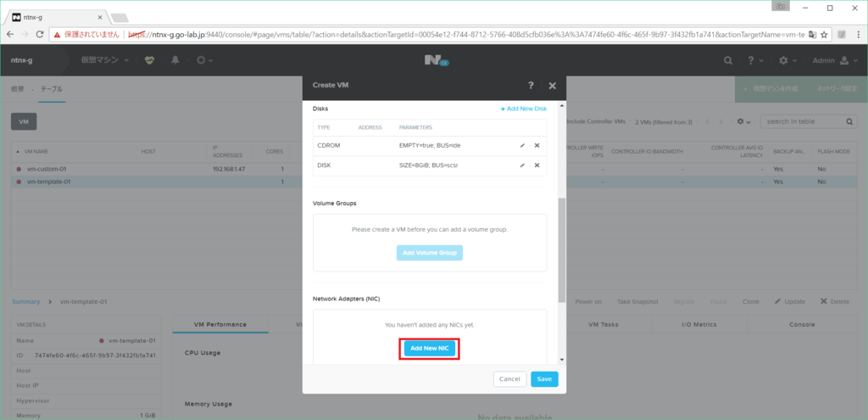Click the ntnx-g cluster name

(21, 60)
